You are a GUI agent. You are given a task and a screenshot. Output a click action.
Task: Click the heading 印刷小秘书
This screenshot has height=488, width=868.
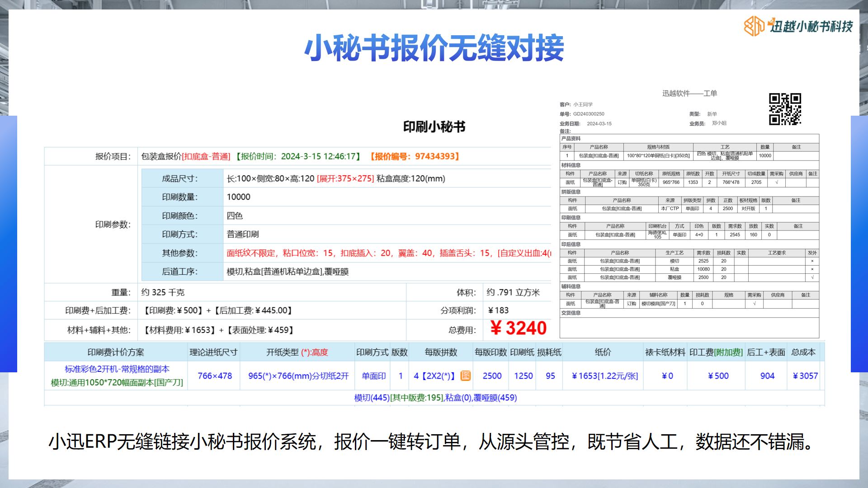[434, 127]
